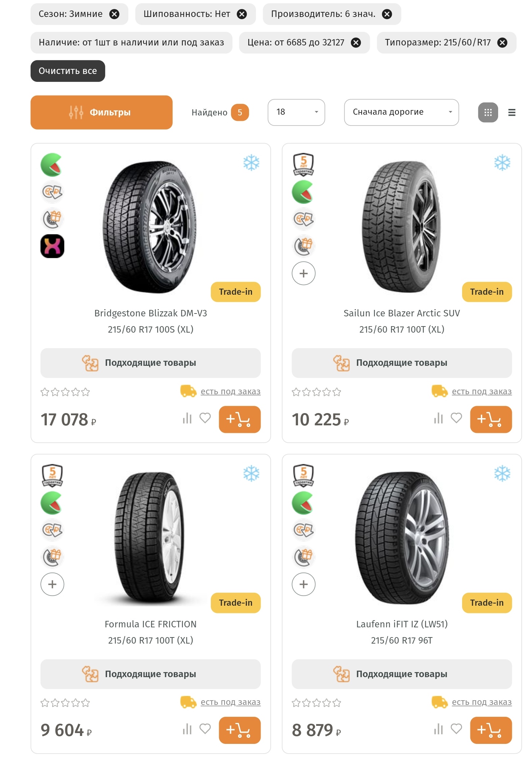Open the items-per-page dropdown showing 18
The width and height of the screenshot is (532, 763).
[x=296, y=112]
